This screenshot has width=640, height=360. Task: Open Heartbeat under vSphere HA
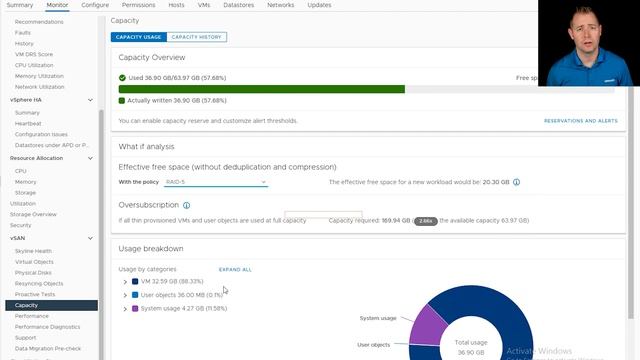click(28, 124)
